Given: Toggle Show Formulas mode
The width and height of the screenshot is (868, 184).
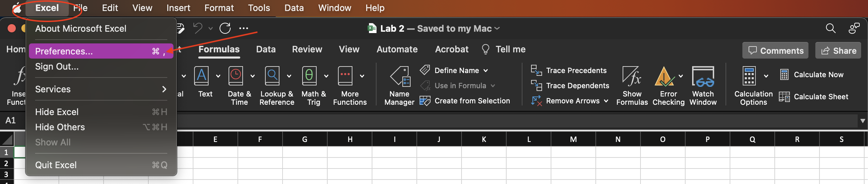Looking at the screenshot, I should 632,86.
